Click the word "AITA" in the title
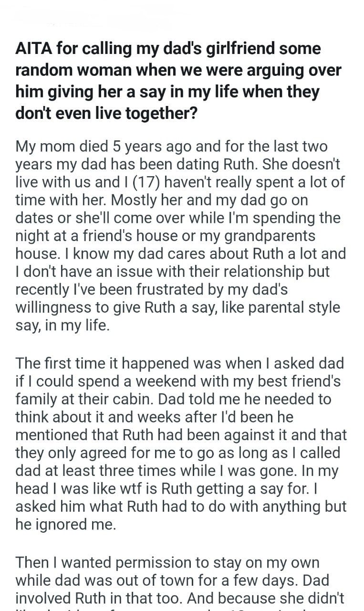Viewport: 364px width, 611px height. pyautogui.click(x=35, y=48)
